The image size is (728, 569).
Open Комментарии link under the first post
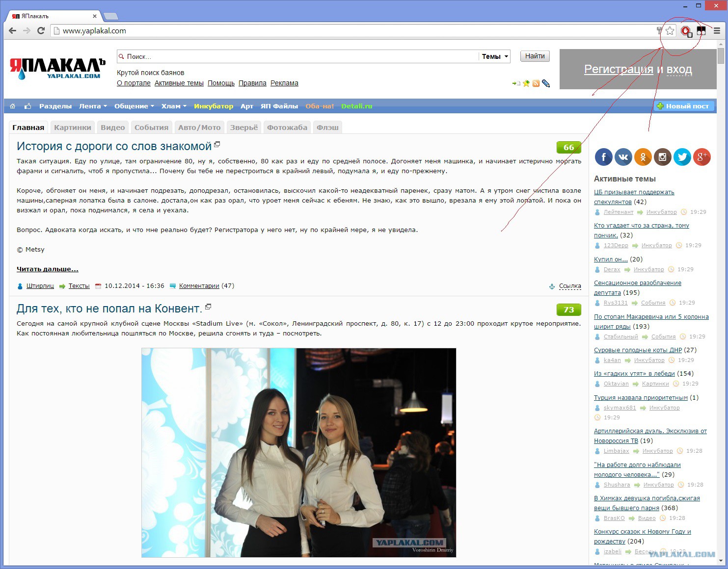click(x=199, y=285)
